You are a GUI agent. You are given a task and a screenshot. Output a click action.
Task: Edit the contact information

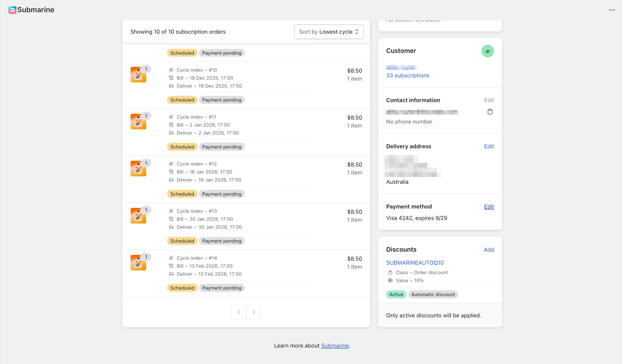pos(489,100)
